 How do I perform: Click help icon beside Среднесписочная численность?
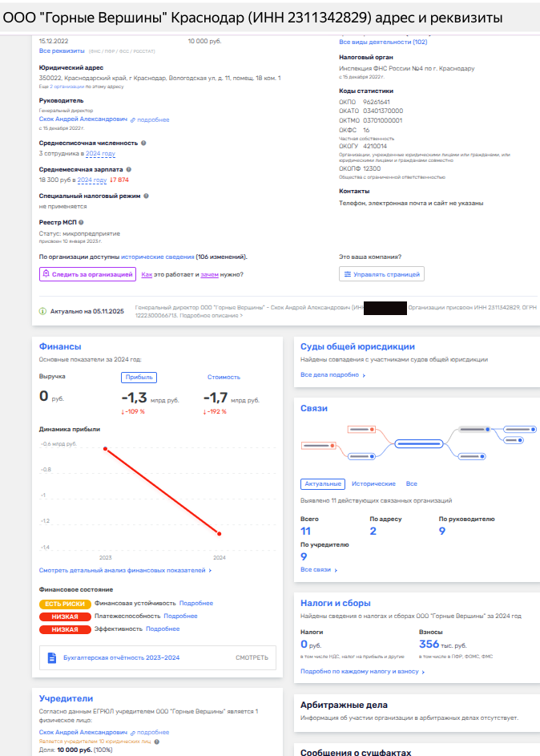pos(144,143)
